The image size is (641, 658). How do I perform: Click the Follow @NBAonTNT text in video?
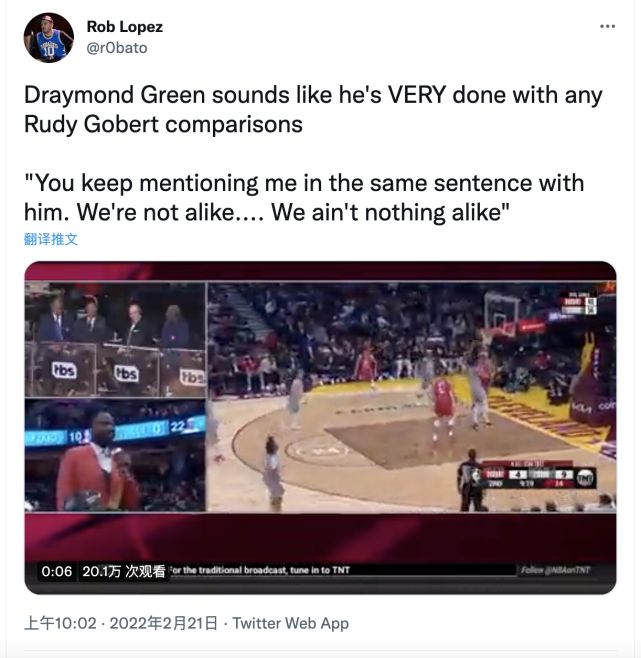click(555, 570)
